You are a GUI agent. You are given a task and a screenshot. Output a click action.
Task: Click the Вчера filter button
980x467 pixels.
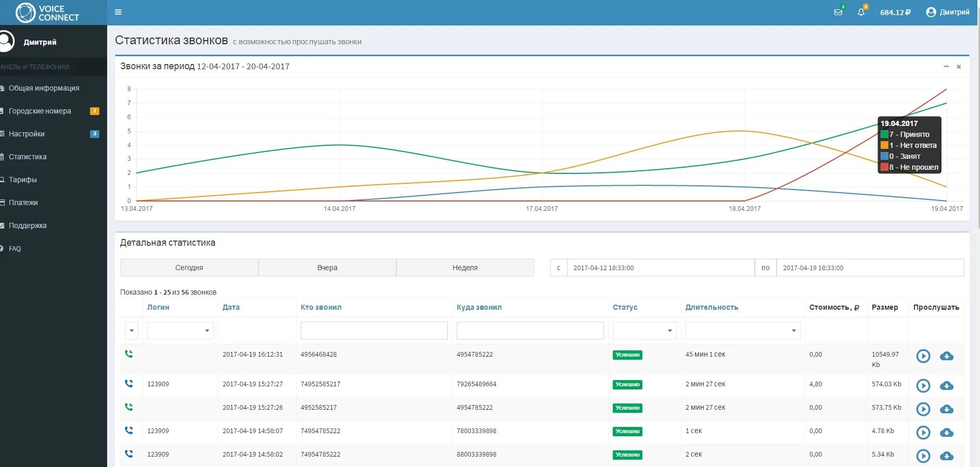click(x=327, y=268)
